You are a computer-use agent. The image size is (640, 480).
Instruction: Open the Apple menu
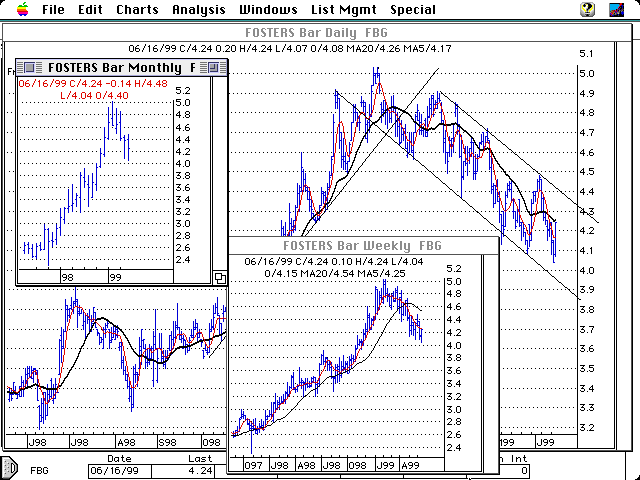(23, 9)
